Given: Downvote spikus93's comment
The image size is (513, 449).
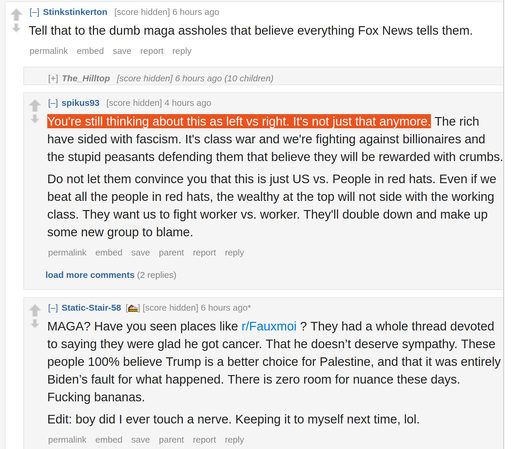Looking at the screenshot, I should coord(35,119).
